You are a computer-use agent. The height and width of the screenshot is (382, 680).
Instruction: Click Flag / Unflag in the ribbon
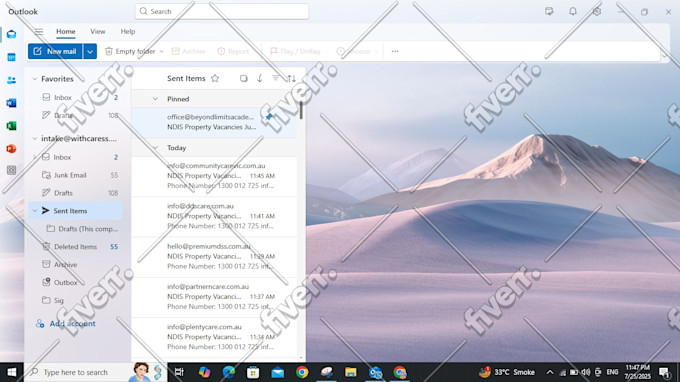pos(295,51)
